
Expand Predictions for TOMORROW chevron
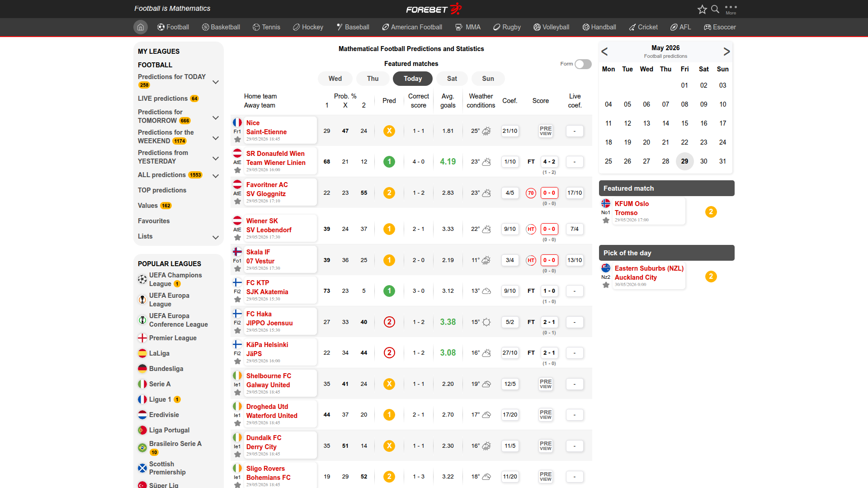[216, 118]
